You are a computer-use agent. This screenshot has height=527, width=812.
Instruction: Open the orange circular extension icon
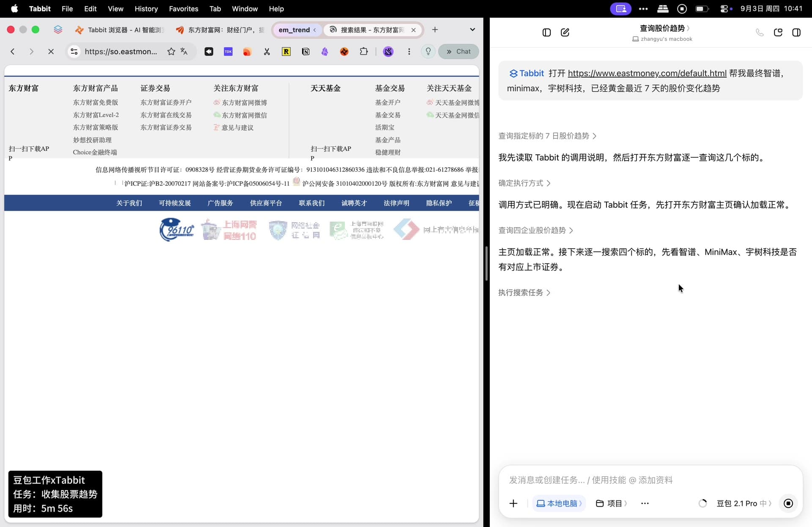pyautogui.click(x=344, y=52)
